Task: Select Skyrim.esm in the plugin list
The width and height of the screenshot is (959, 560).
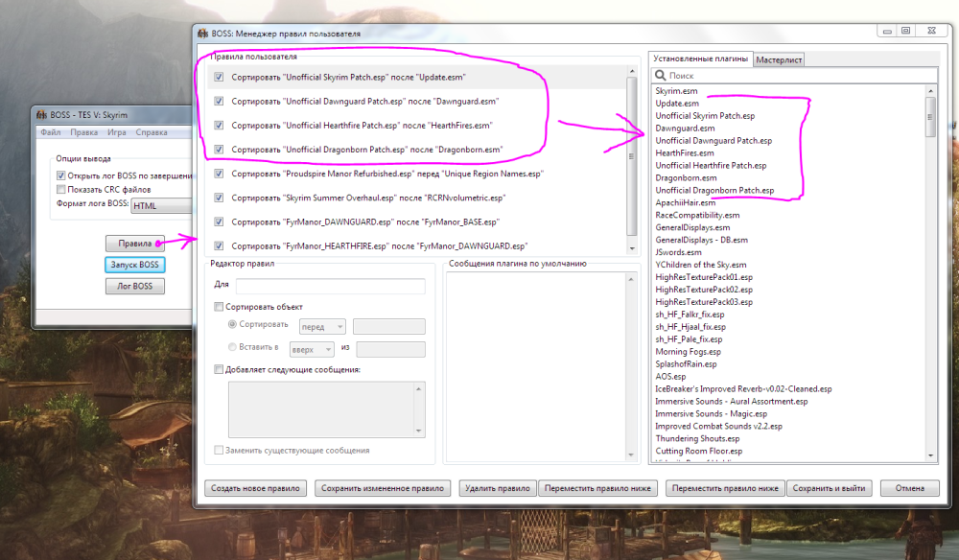Action: tap(676, 90)
